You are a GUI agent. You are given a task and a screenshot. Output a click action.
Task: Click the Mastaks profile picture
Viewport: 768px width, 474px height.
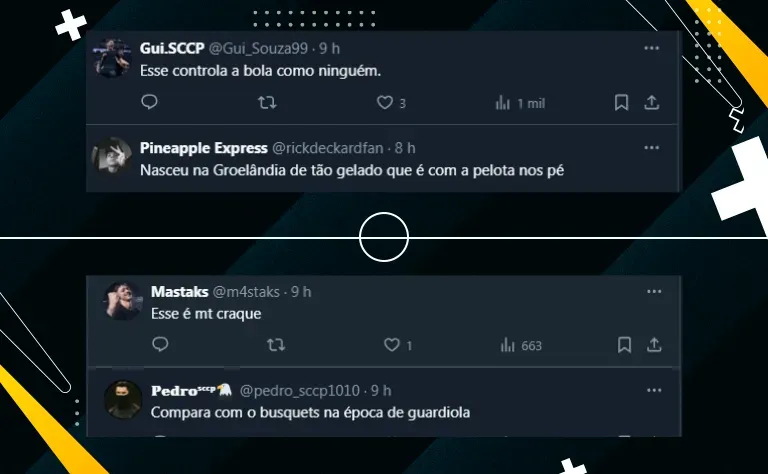122,301
